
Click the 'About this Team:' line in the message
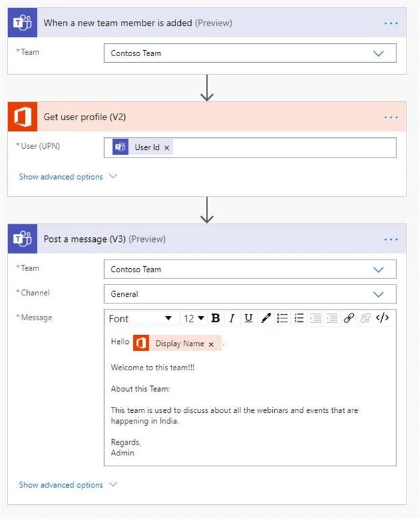140,389
